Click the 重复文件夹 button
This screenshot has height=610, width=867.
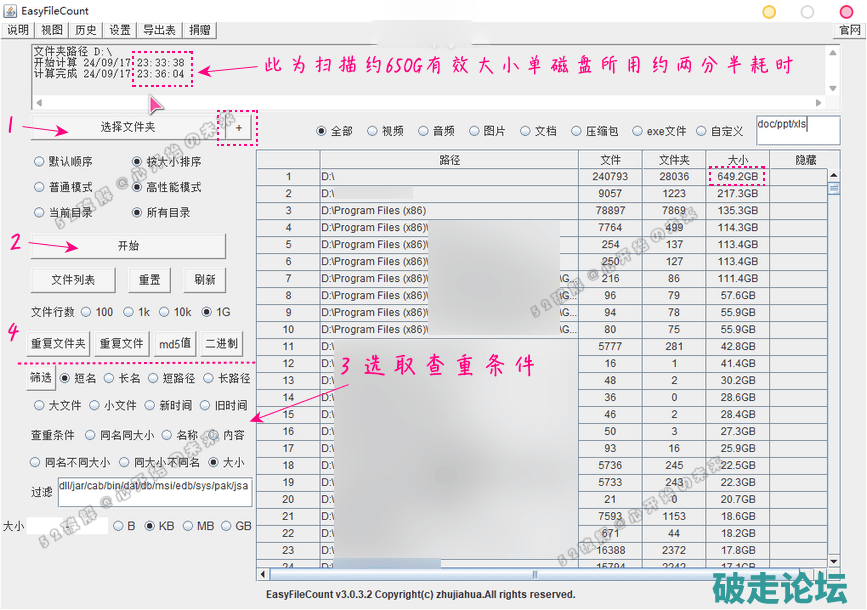coord(58,343)
